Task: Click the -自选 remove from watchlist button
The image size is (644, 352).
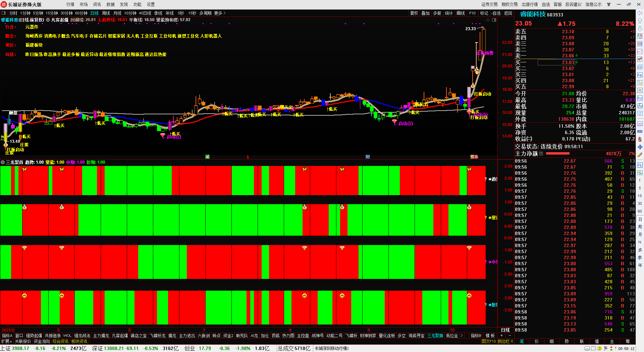Action: (x=496, y=13)
